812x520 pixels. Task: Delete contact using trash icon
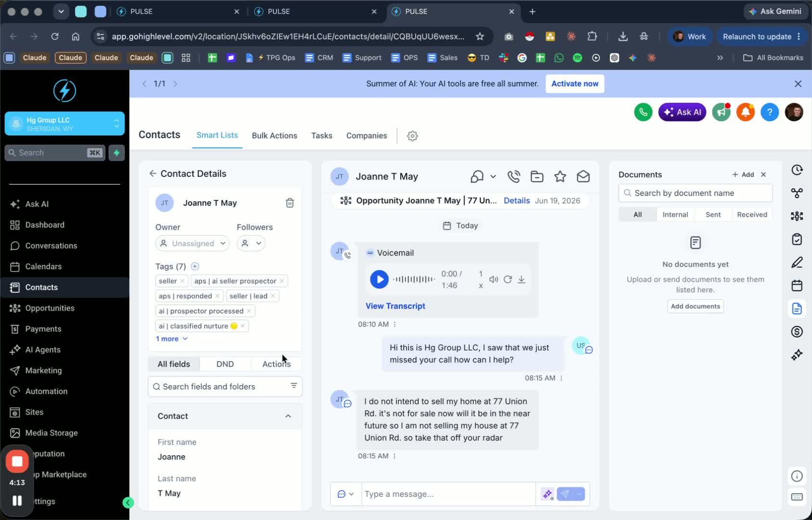(290, 203)
